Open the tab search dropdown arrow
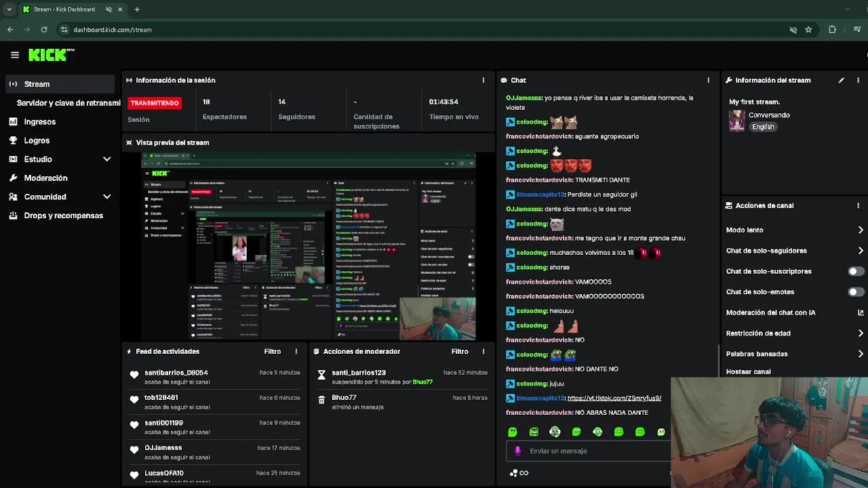 tap(9, 9)
